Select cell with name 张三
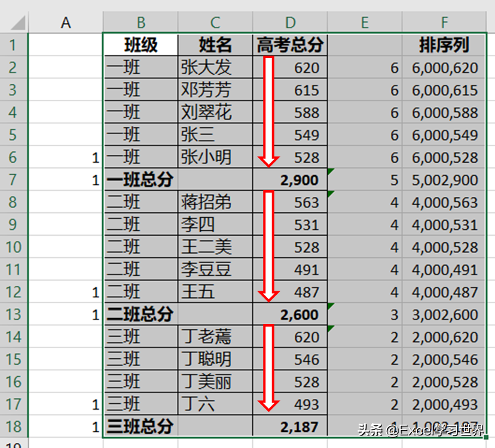 tap(215, 135)
